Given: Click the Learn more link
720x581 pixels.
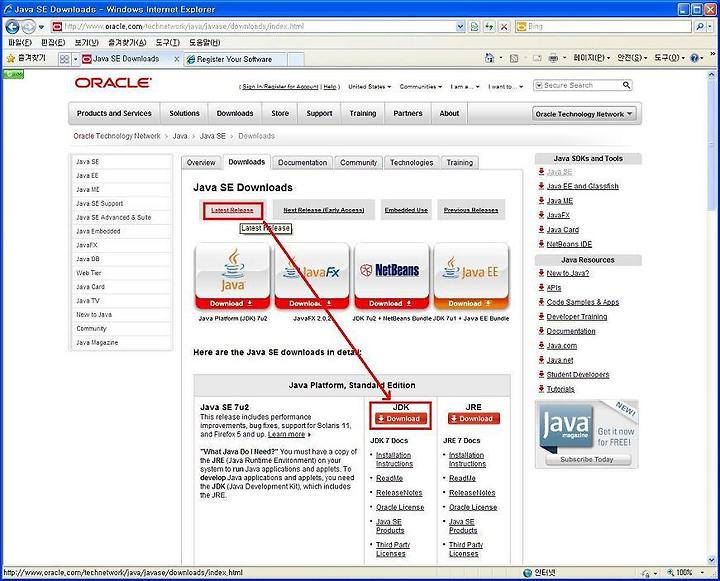Looking at the screenshot, I should pos(286,434).
